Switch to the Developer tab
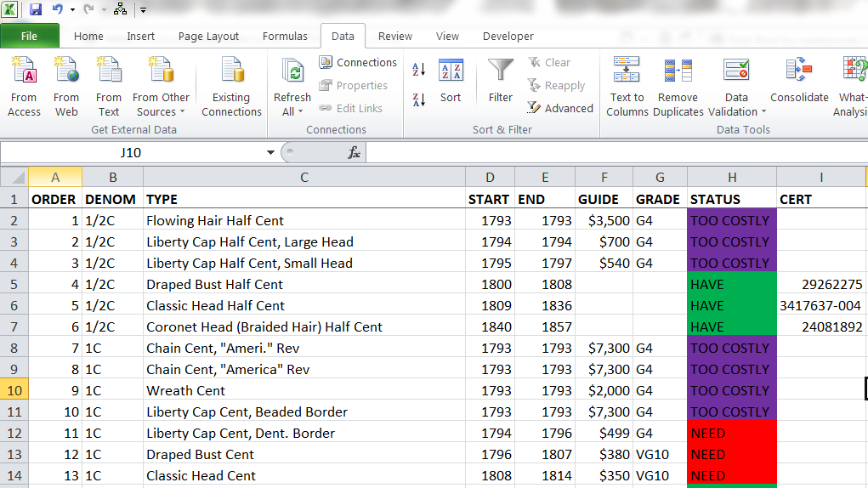This screenshot has width=868, height=488. click(508, 36)
